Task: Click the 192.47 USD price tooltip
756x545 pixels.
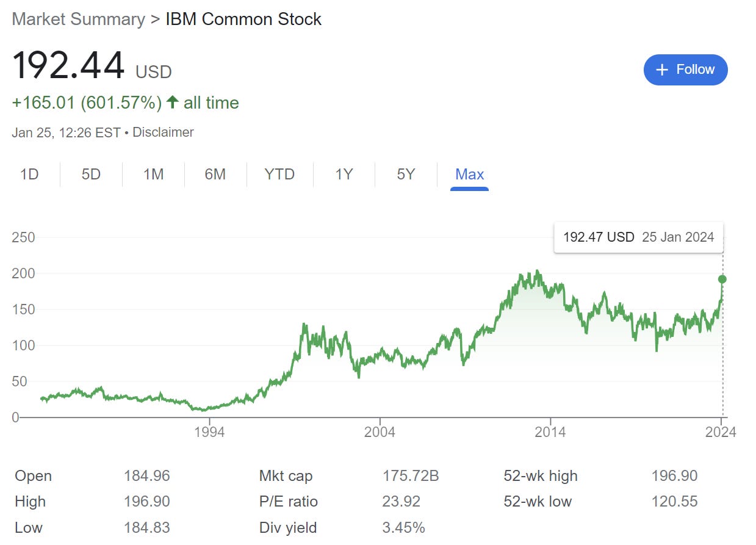Action: click(638, 237)
